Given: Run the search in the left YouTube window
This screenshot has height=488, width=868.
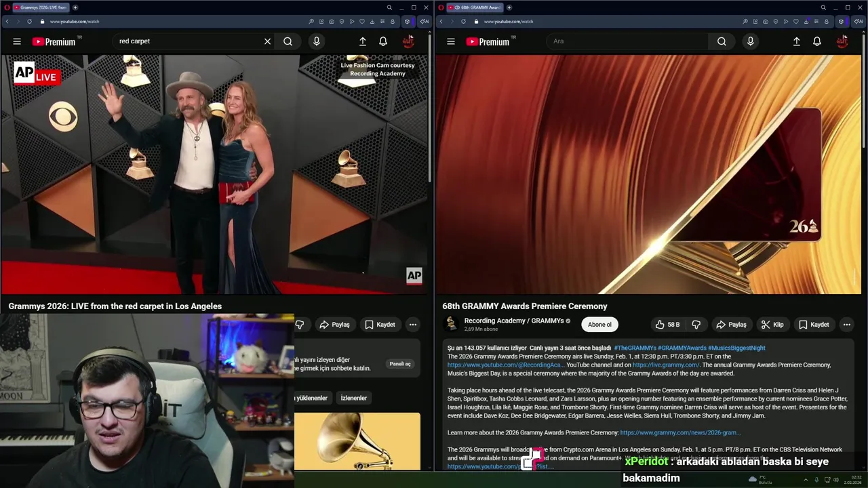Looking at the screenshot, I should [288, 41].
